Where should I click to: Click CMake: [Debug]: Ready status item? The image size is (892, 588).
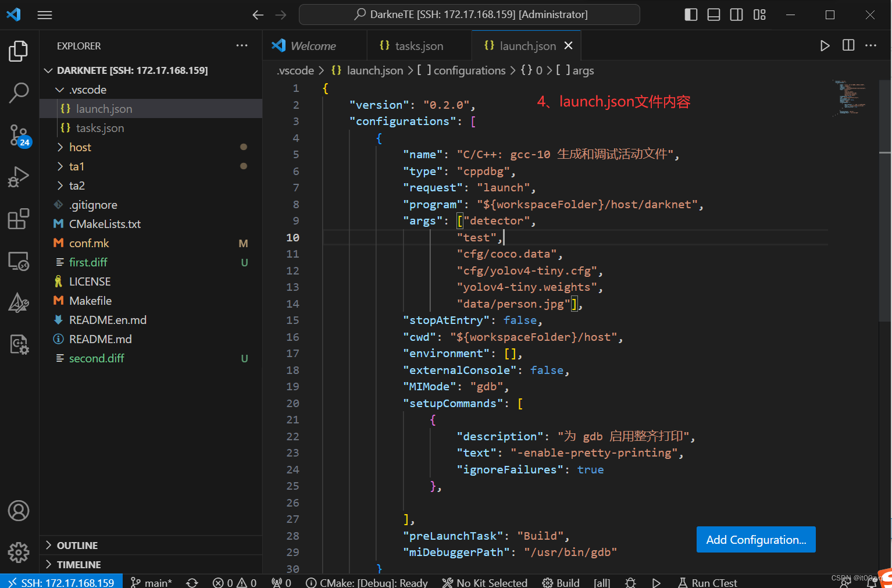[367, 582]
